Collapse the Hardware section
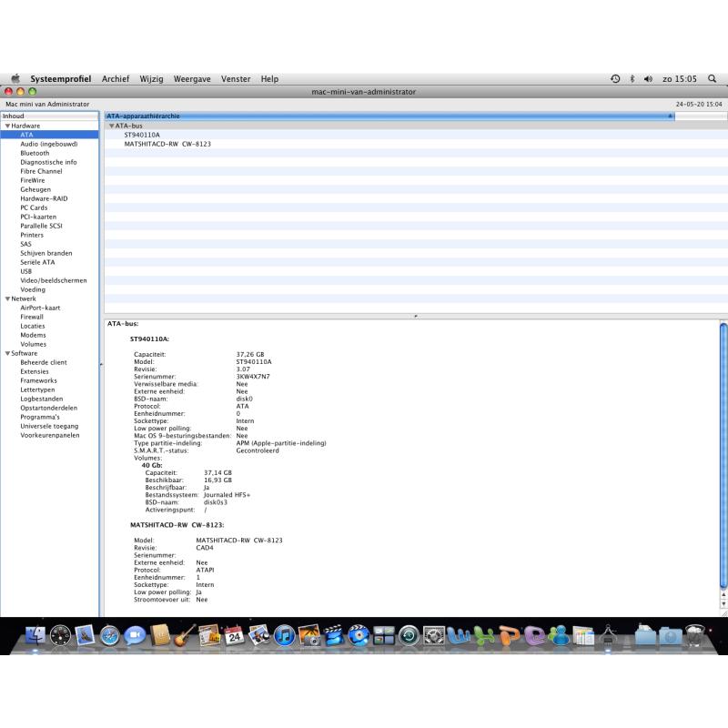The width and height of the screenshot is (728, 728). click(7, 126)
